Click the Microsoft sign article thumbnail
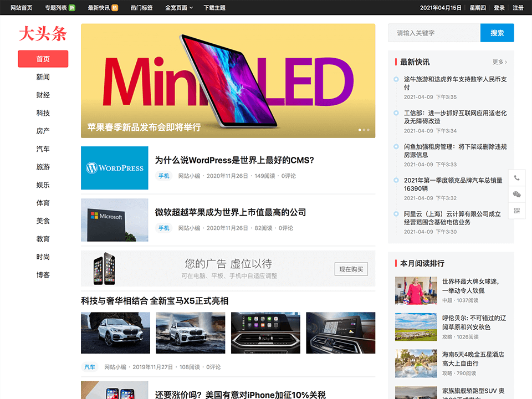The width and height of the screenshot is (532, 399). point(114,220)
